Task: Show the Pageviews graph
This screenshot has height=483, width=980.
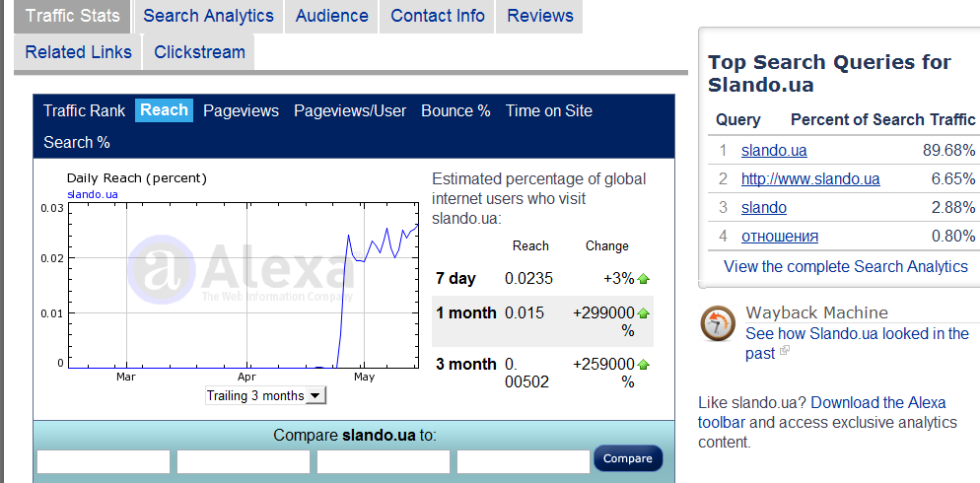Action: 241,111
